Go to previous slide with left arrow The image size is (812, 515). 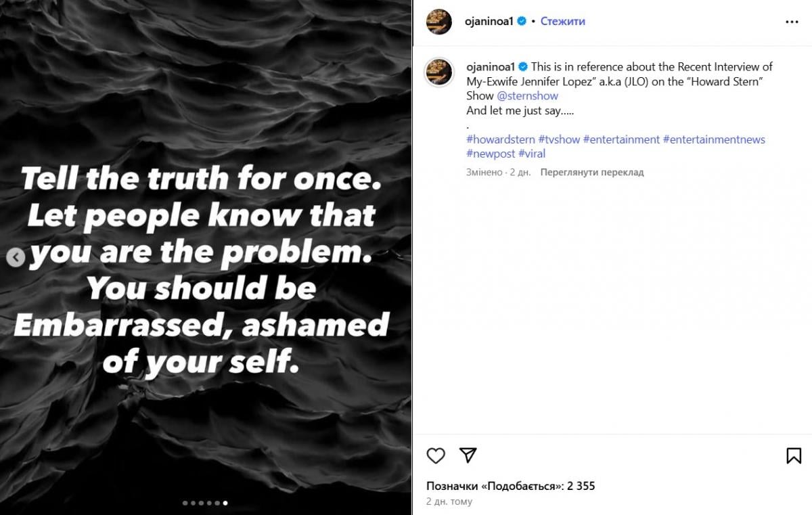click(16, 257)
